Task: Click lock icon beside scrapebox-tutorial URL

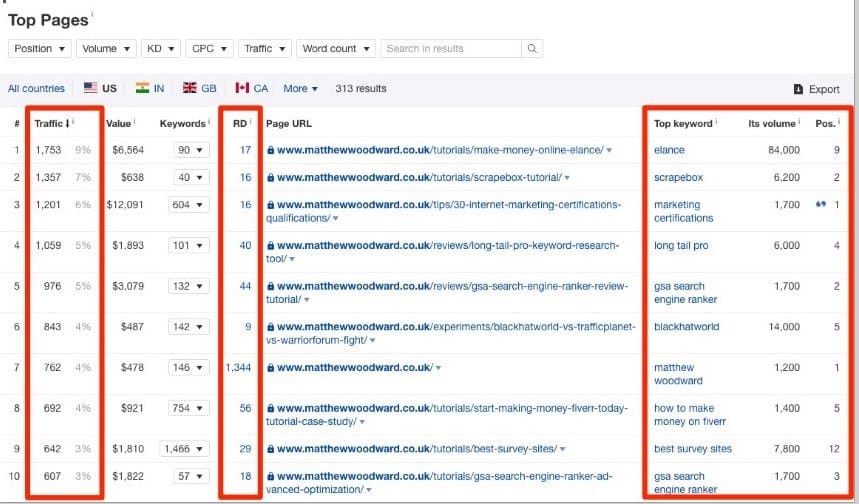Action: pyautogui.click(x=270, y=177)
